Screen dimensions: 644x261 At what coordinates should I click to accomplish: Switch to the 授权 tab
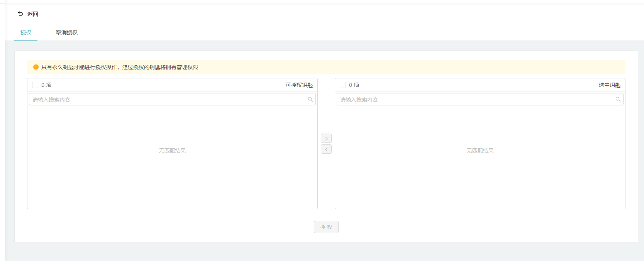point(26,32)
